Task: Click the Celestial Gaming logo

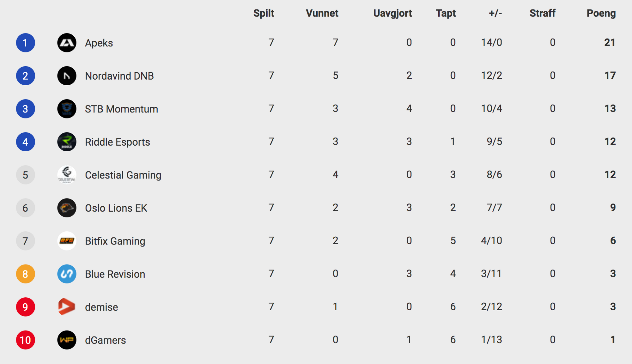Action: coord(67,175)
